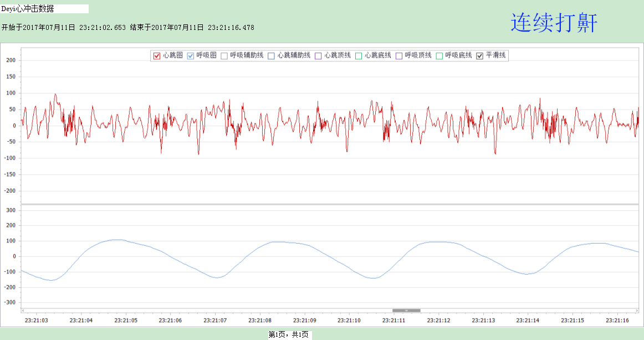The image size is (644, 340).
Task: Click the 连续打鼾 heading text
Action: click(554, 23)
